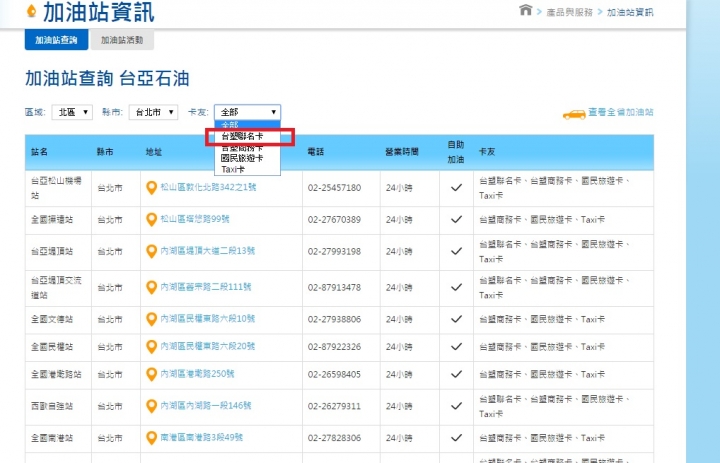Open address link 松山區塔悠路99號
720x463 pixels.
pyautogui.click(x=195, y=219)
